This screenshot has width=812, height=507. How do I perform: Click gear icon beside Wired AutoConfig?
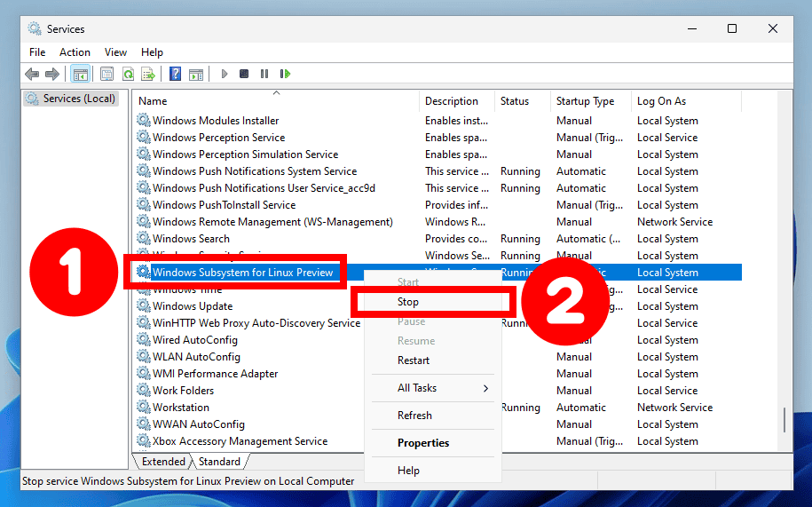coord(144,340)
